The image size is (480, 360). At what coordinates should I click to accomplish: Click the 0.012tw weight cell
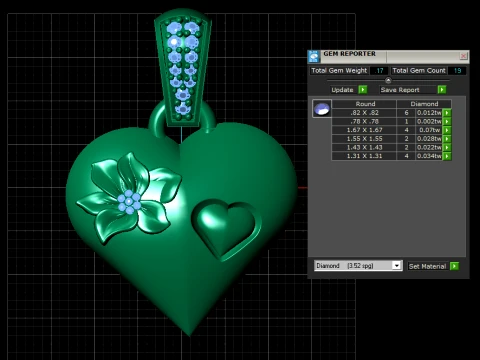point(429,113)
